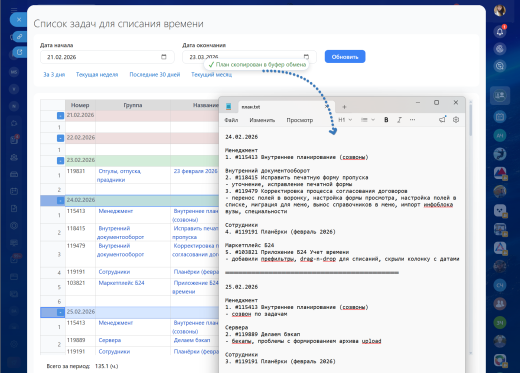Click the Notepad app icon in title bar
The width and height of the screenshot is (520, 373).
(229, 107)
